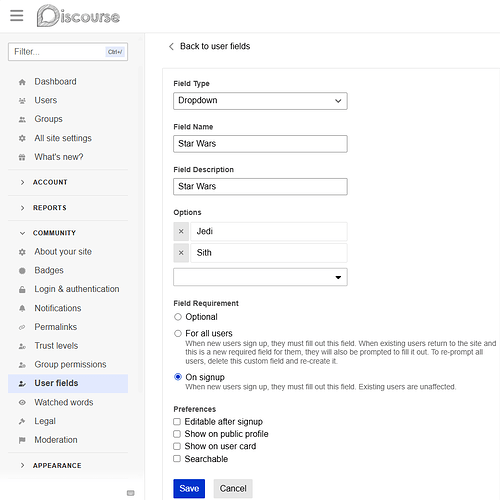Remove the Sith option with X
This screenshot has height=500, width=500.
[181, 253]
